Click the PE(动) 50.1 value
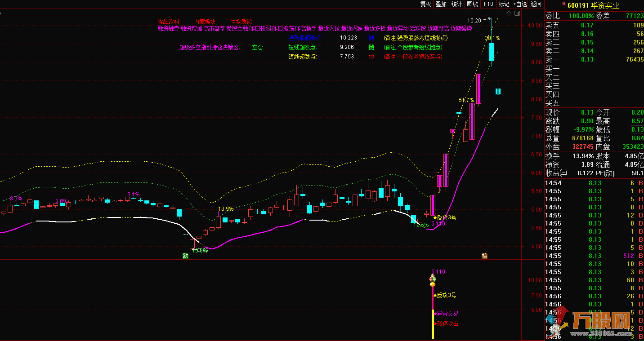This screenshot has width=644, height=341. [x=637, y=173]
